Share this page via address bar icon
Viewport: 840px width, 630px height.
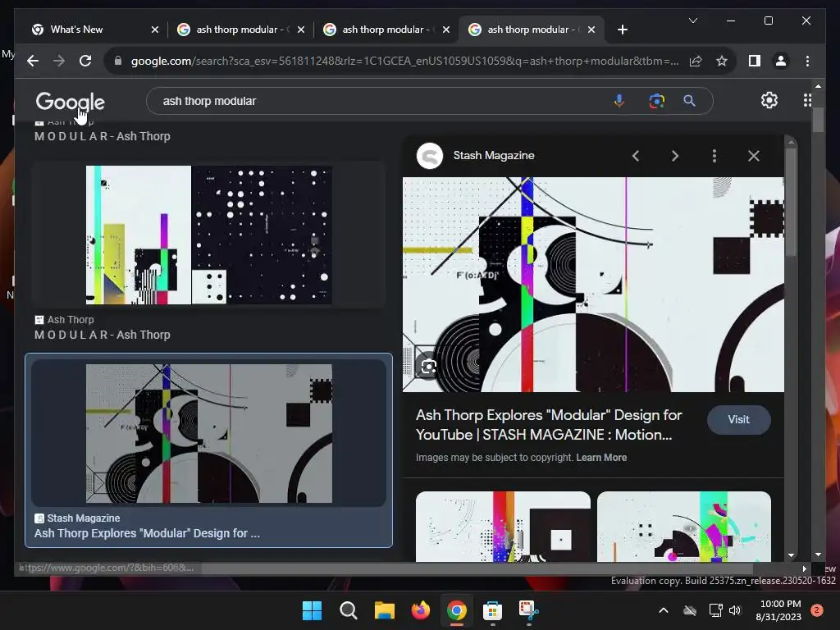point(696,61)
